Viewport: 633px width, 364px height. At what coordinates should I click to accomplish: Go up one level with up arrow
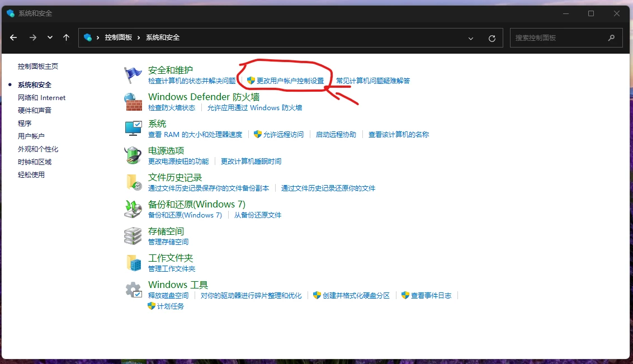point(67,37)
